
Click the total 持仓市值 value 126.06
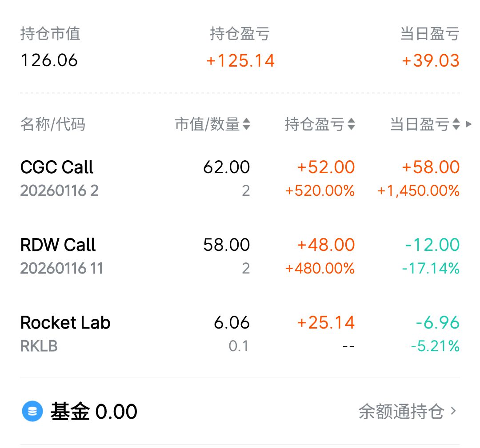point(49,60)
